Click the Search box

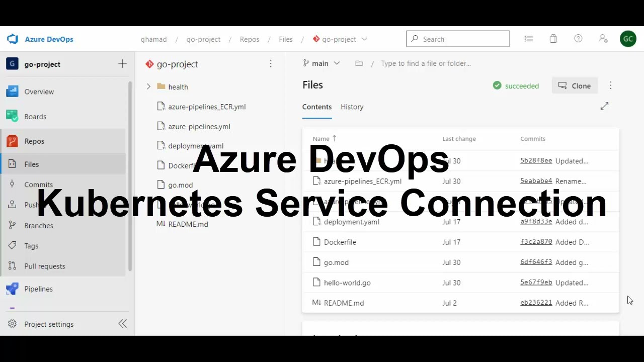pos(458,39)
